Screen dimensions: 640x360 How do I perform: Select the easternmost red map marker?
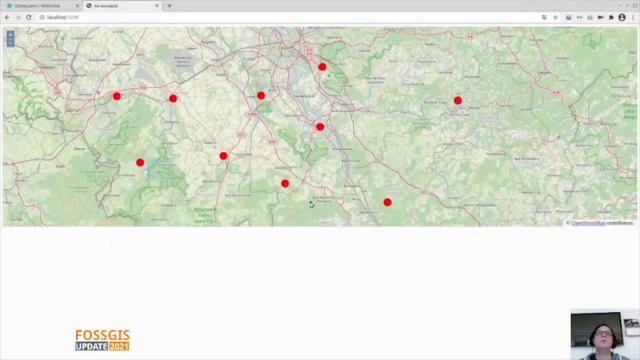pyautogui.click(x=458, y=100)
